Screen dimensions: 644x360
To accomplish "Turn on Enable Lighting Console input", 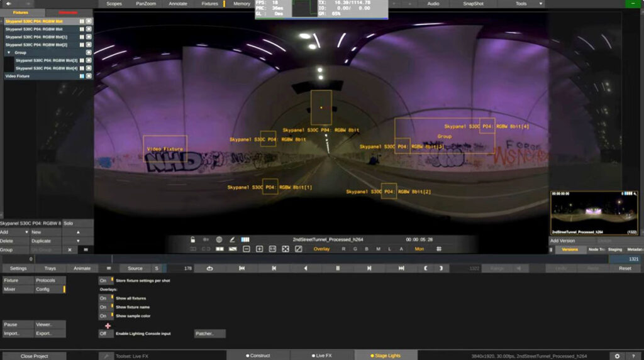I will coord(106,334).
